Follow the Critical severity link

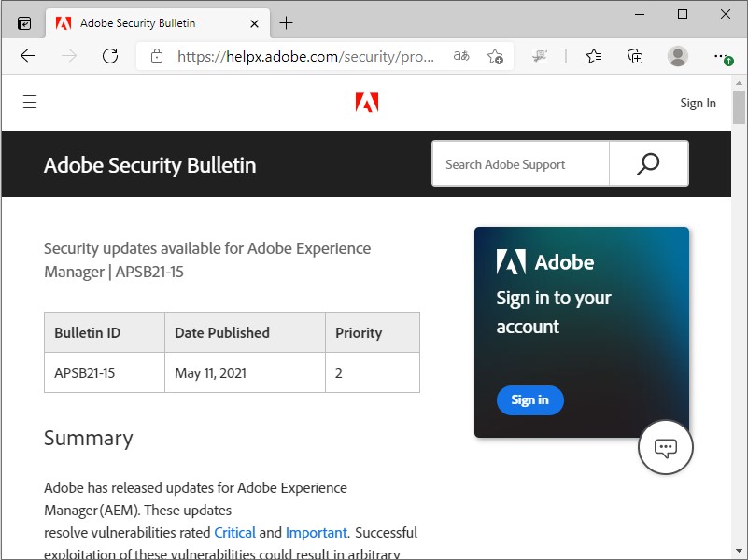click(234, 532)
